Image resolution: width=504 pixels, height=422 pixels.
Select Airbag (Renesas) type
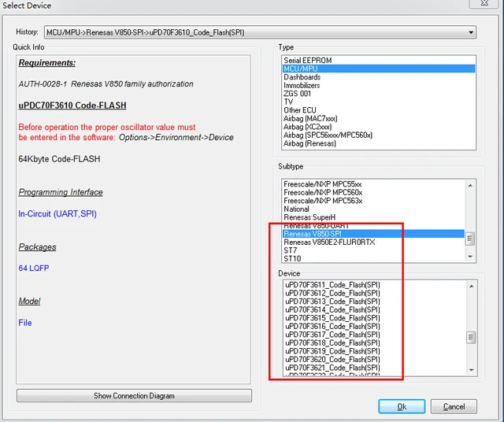coord(378,143)
